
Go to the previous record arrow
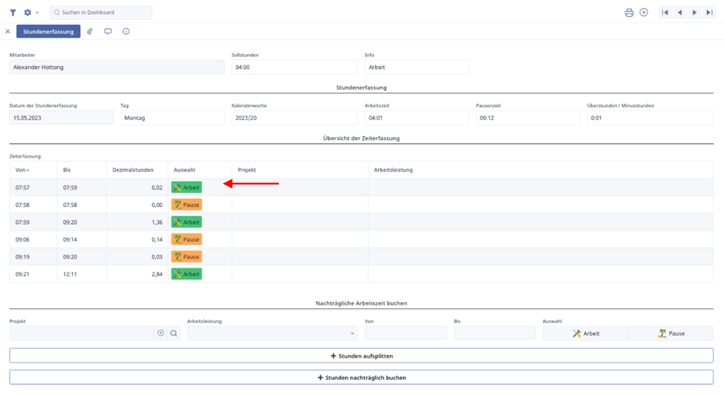pos(680,12)
